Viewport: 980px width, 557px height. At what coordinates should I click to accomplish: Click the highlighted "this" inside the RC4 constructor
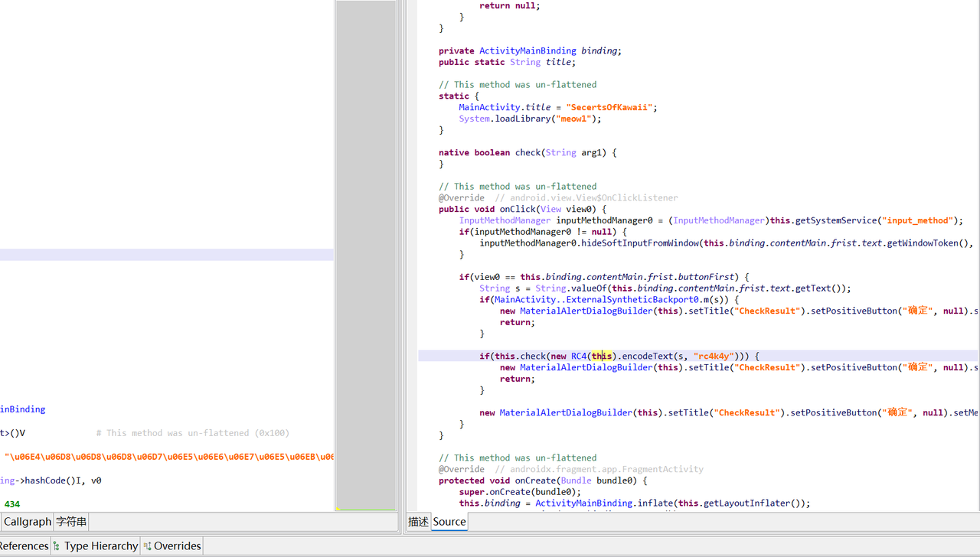602,356
